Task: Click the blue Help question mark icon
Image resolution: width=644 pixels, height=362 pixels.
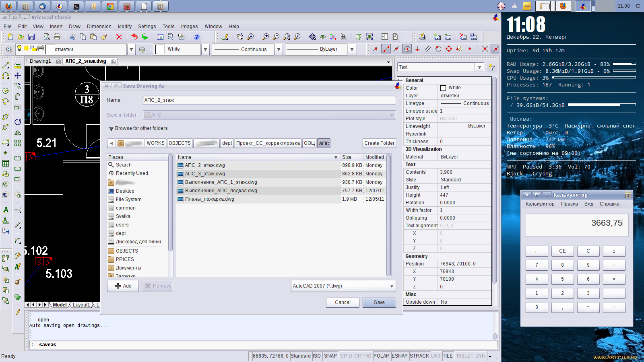Action: (196, 37)
